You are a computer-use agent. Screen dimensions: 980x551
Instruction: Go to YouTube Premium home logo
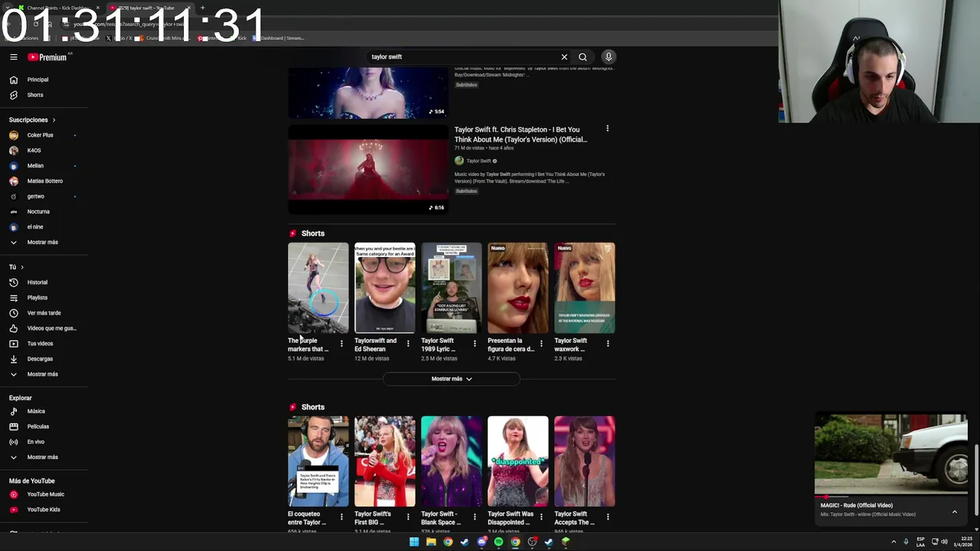click(x=47, y=57)
